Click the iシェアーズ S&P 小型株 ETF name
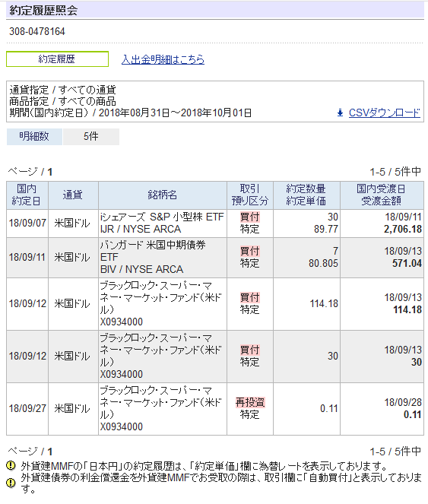 tap(162, 217)
